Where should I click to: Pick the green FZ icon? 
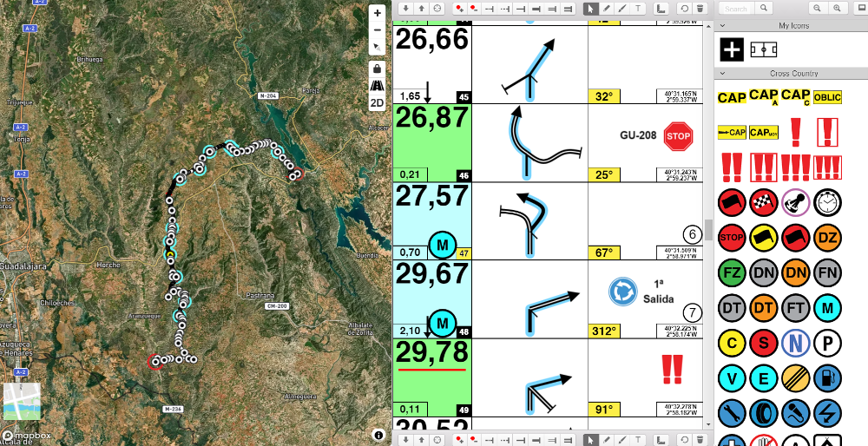(731, 272)
